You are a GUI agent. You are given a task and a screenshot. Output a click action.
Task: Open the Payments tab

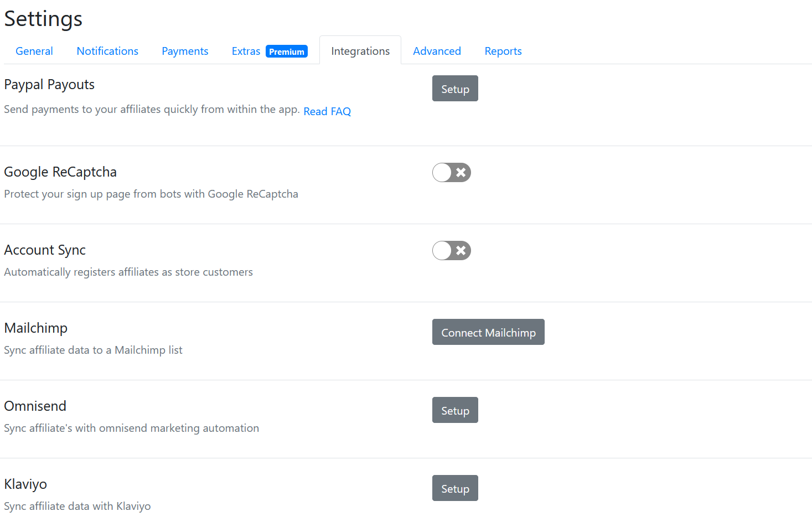click(x=185, y=51)
